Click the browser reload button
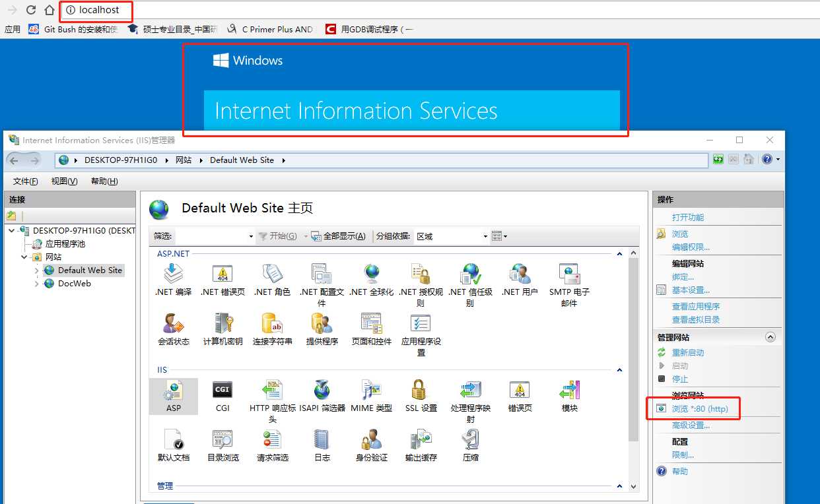The height and width of the screenshot is (504, 820). click(x=30, y=10)
